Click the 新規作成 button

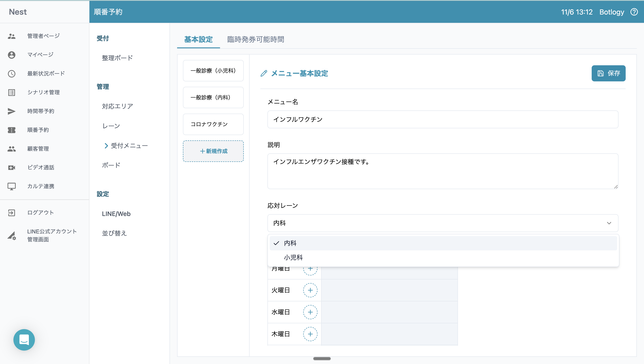213,151
